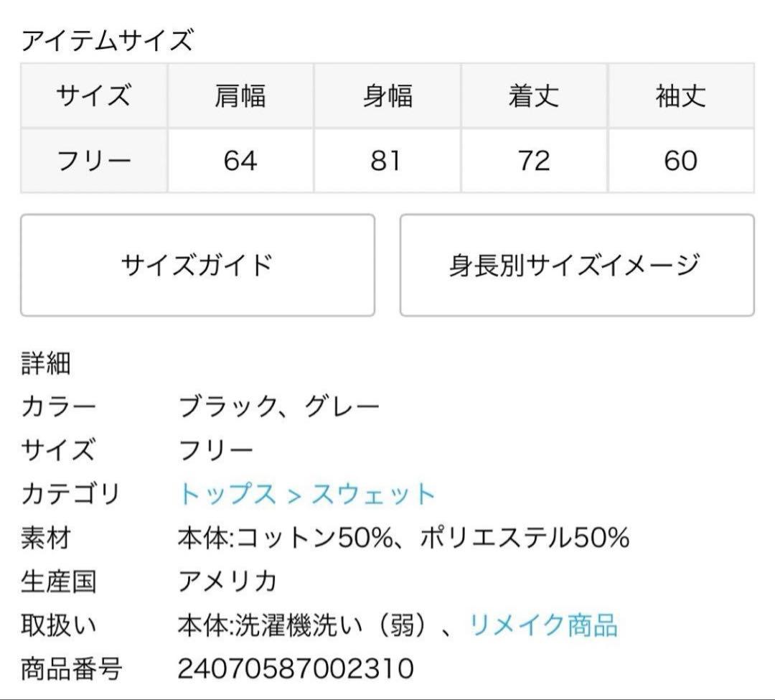
Task: Follow the トップス category link
Action: coord(227,494)
